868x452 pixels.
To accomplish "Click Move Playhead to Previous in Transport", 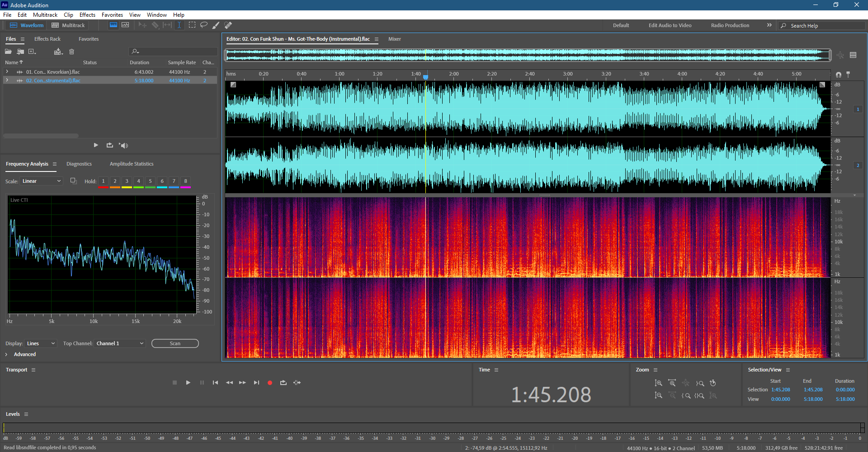I will (216, 383).
